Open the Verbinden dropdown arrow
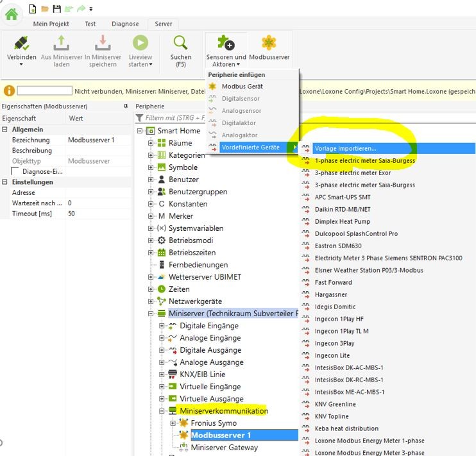This screenshot has width=476, height=456. pyautogui.click(x=21, y=64)
